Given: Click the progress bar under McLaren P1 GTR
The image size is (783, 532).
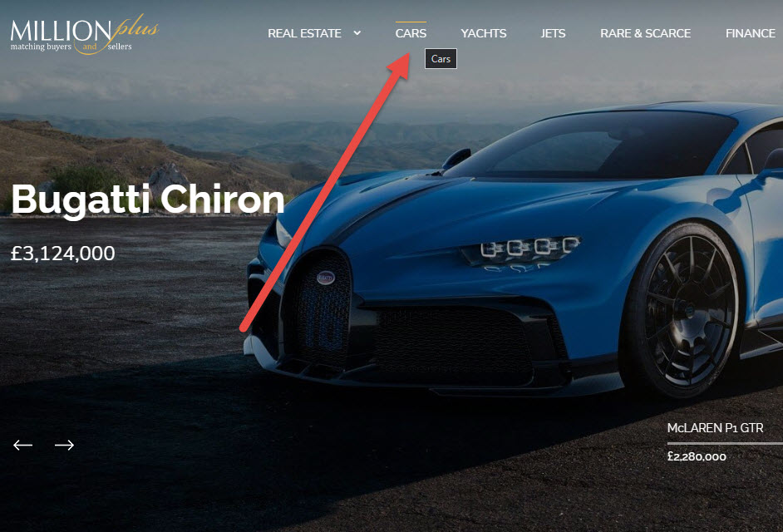Looking at the screenshot, I should point(725,443).
